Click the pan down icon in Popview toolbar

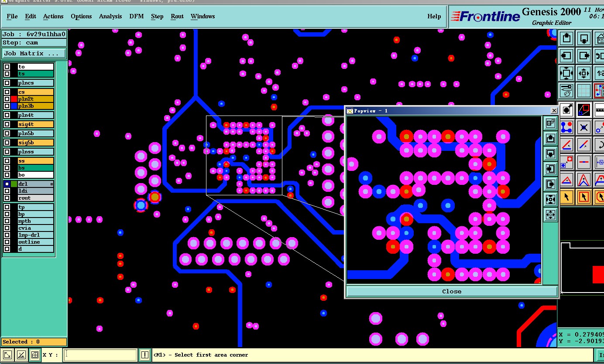point(550,154)
